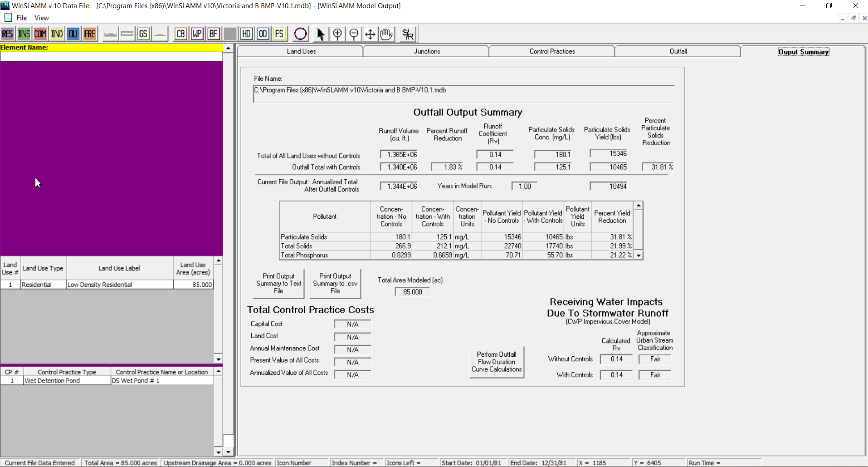Viewport: 868px width, 467px height.
Task: Open the File menu
Action: tap(21, 18)
